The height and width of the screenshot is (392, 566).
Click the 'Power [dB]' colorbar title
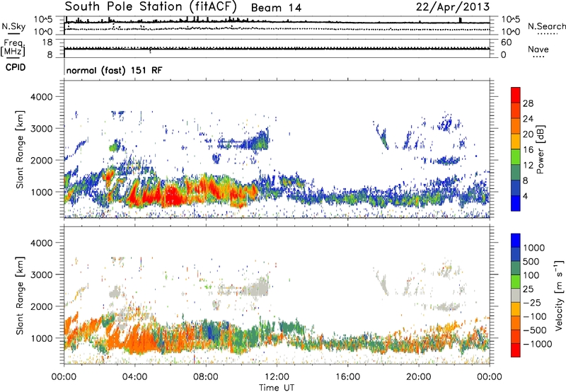pyautogui.click(x=540, y=149)
